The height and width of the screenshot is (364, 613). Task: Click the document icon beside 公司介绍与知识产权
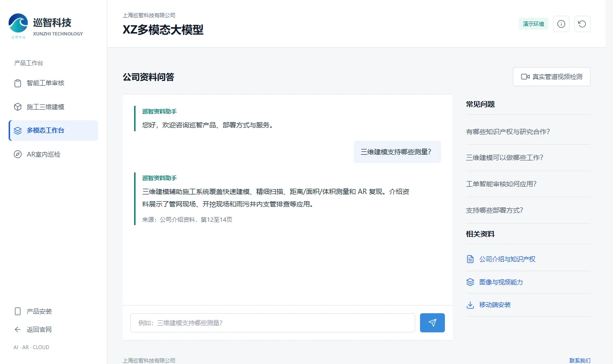(x=470, y=259)
